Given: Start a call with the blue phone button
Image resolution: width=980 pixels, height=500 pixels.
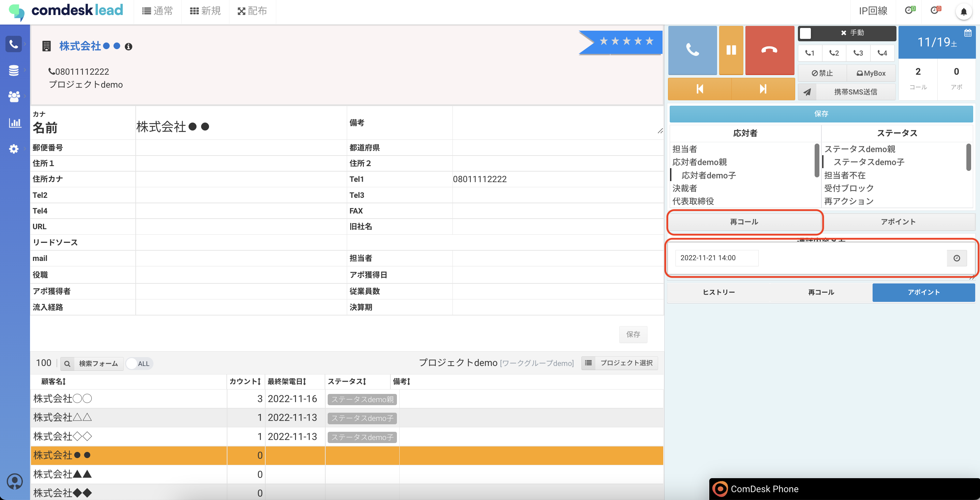Looking at the screenshot, I should (693, 50).
